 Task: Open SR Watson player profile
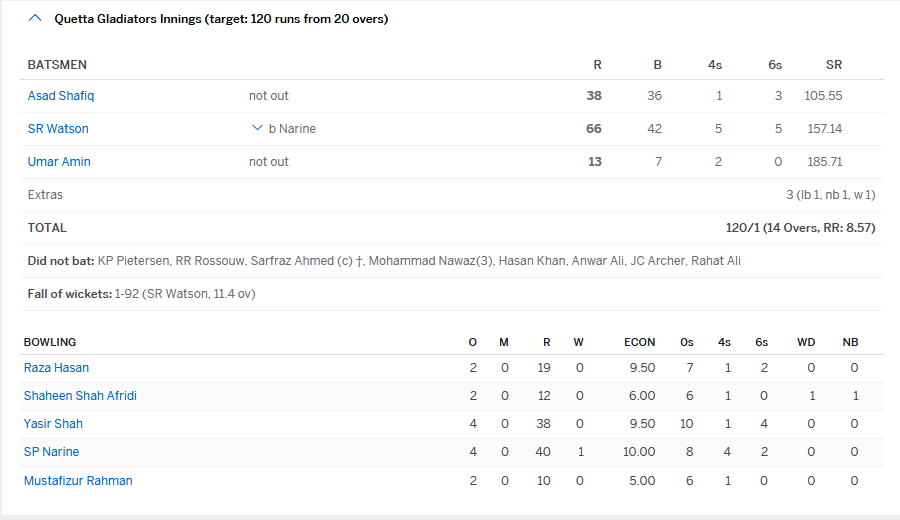click(x=58, y=129)
